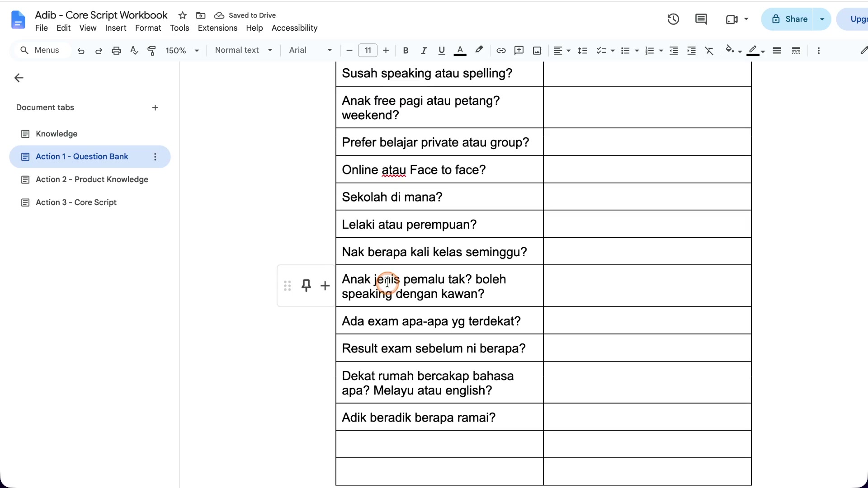868x488 pixels.
Task: Click the Share button
Action: click(787, 19)
